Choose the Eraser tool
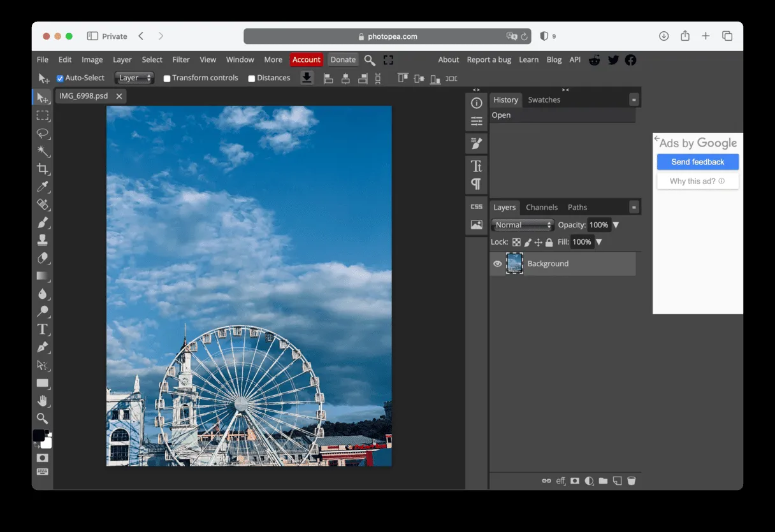Image resolution: width=775 pixels, height=532 pixels. pyautogui.click(x=43, y=258)
